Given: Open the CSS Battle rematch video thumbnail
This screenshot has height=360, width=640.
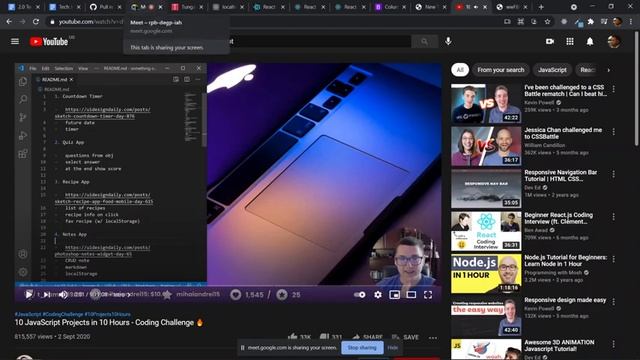Looking at the screenshot, I should (x=486, y=103).
